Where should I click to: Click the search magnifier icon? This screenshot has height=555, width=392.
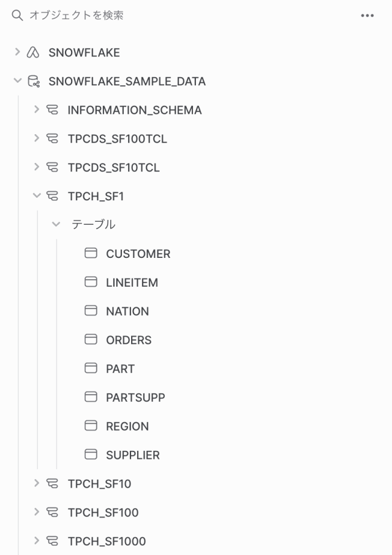coord(17,15)
